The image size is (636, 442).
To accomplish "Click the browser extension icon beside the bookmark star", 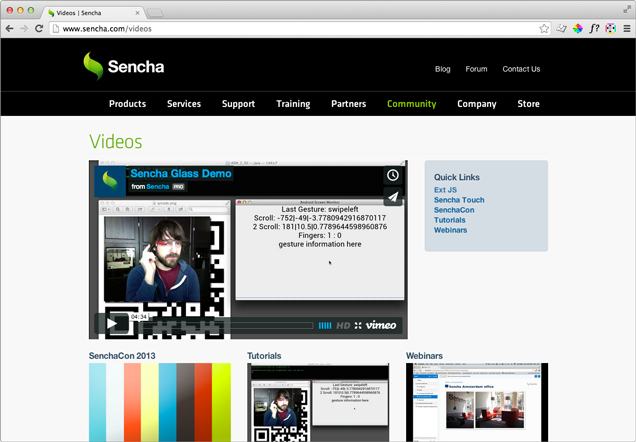I will click(561, 28).
